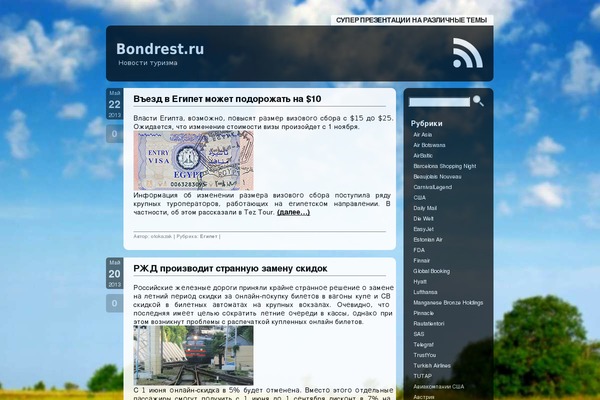Click the 'Рубрики' sidebar heading
Viewport: 600px width, 400px height.
coord(427,124)
